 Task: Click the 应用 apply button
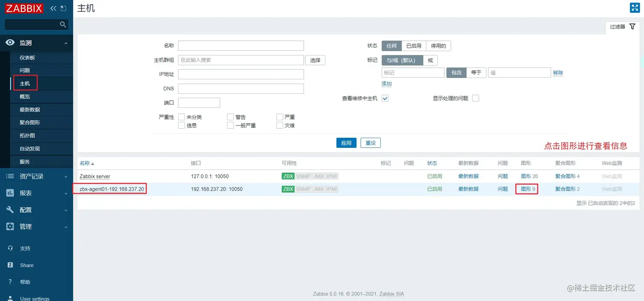[x=346, y=143]
